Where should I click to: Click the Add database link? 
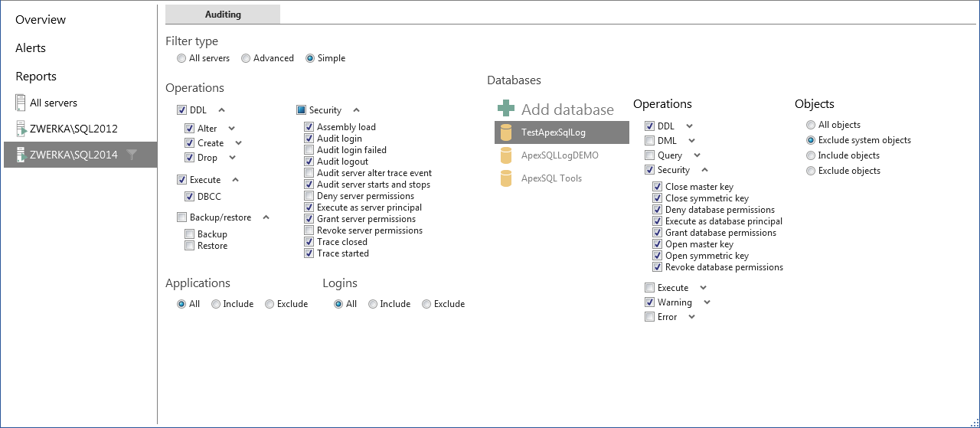567,109
